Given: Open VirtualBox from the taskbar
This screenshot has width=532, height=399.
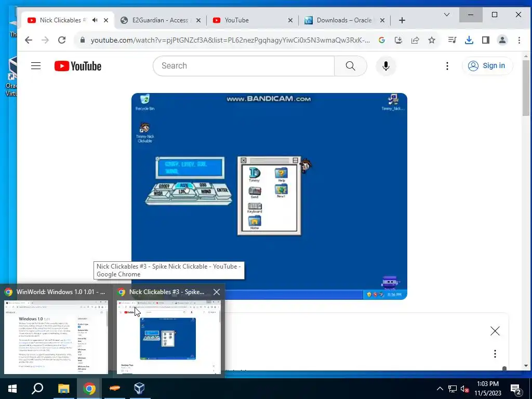Looking at the screenshot, I should (140, 389).
